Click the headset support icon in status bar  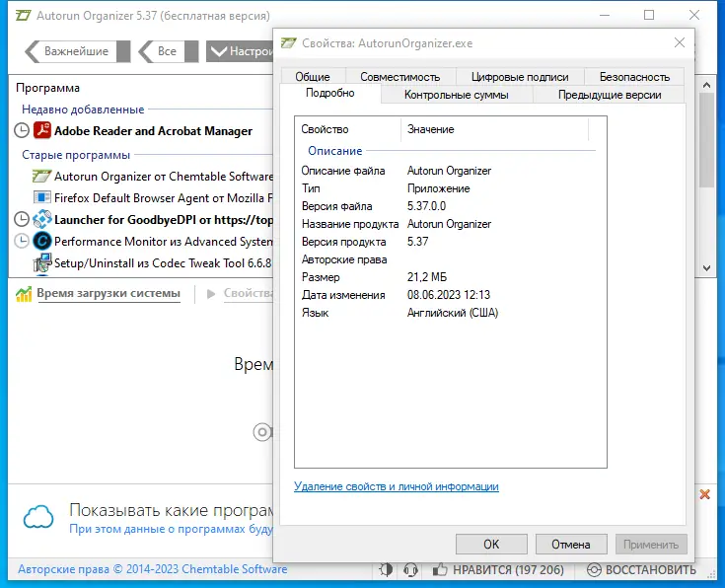click(410, 569)
